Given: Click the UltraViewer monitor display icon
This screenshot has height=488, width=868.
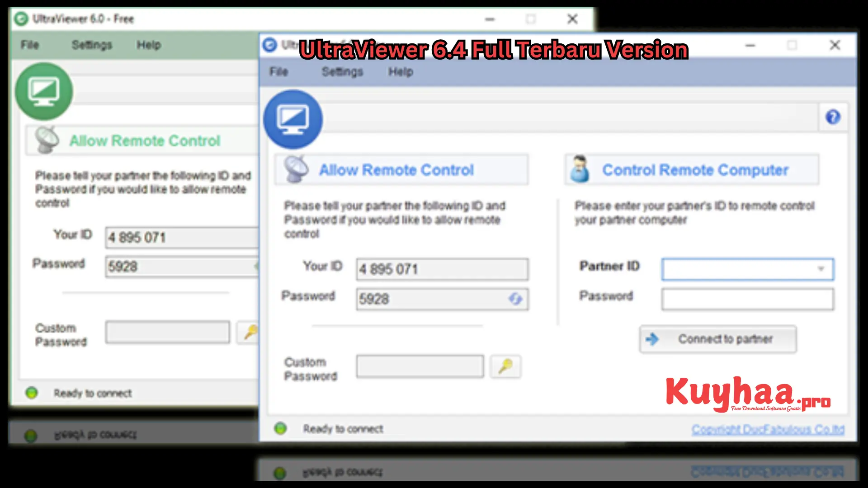Looking at the screenshot, I should [x=292, y=118].
